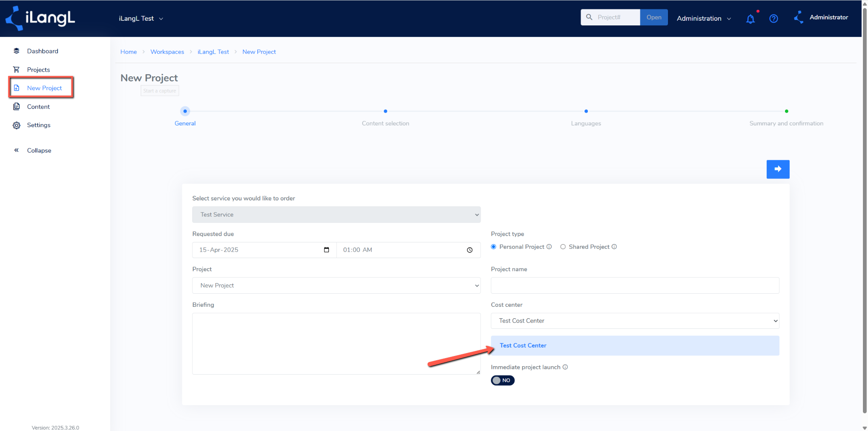
Task: Click the Briefing text area
Action: click(x=336, y=344)
